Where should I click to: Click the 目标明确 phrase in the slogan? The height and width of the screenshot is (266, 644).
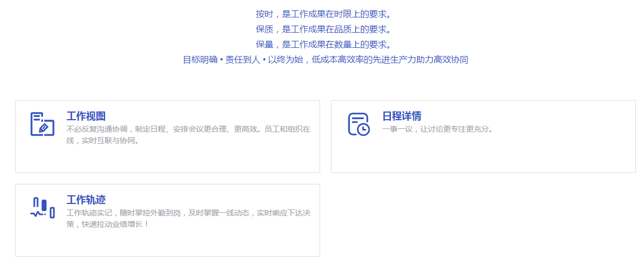pos(199,60)
